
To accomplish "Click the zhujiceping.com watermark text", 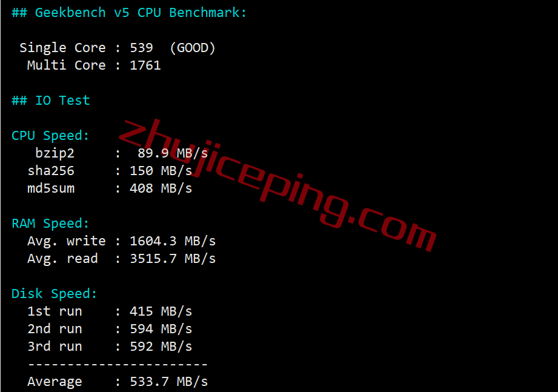I will coord(277,185).
